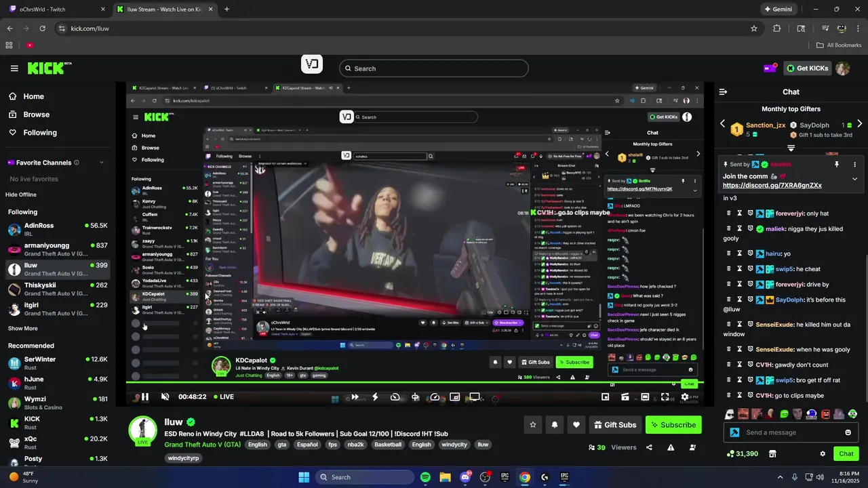Image resolution: width=868 pixels, height=488 pixels.
Task: Open the video player settings gear
Action: click(685, 397)
